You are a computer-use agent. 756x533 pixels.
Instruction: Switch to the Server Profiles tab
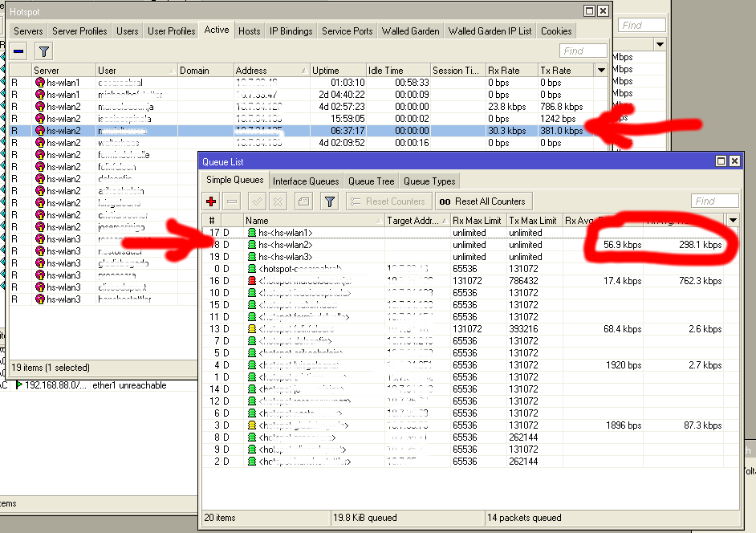coord(79,31)
